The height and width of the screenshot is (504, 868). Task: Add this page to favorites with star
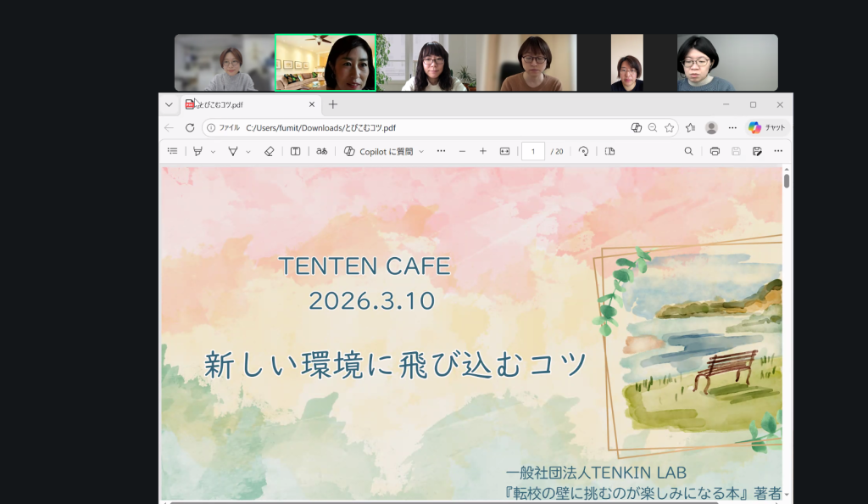click(670, 127)
